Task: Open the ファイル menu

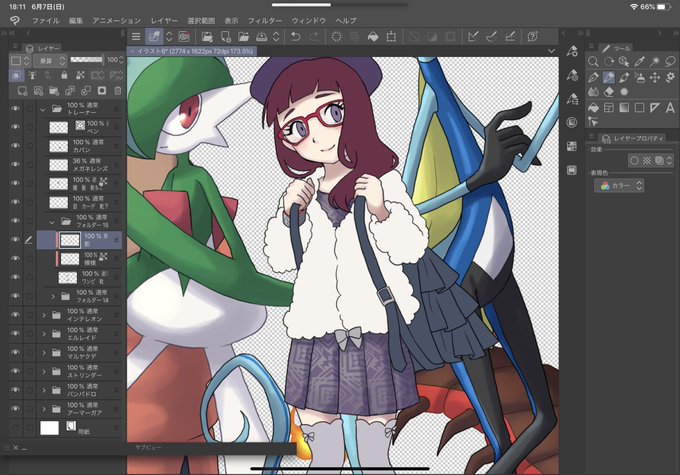Action: pyautogui.click(x=45, y=20)
